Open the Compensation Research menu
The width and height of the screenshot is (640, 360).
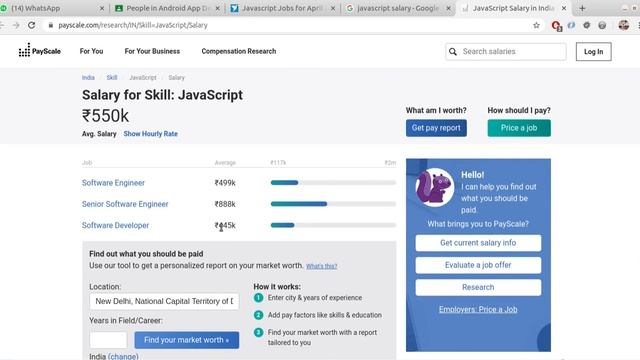[239, 51]
